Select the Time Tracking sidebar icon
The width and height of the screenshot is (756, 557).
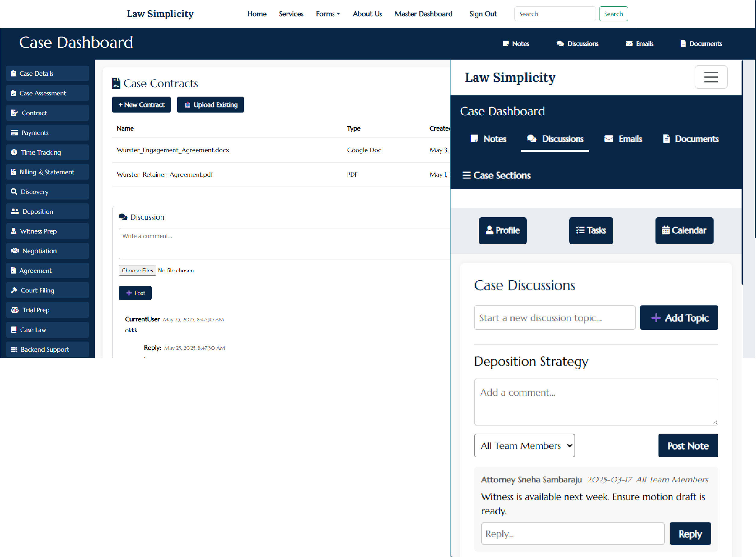coord(47,152)
